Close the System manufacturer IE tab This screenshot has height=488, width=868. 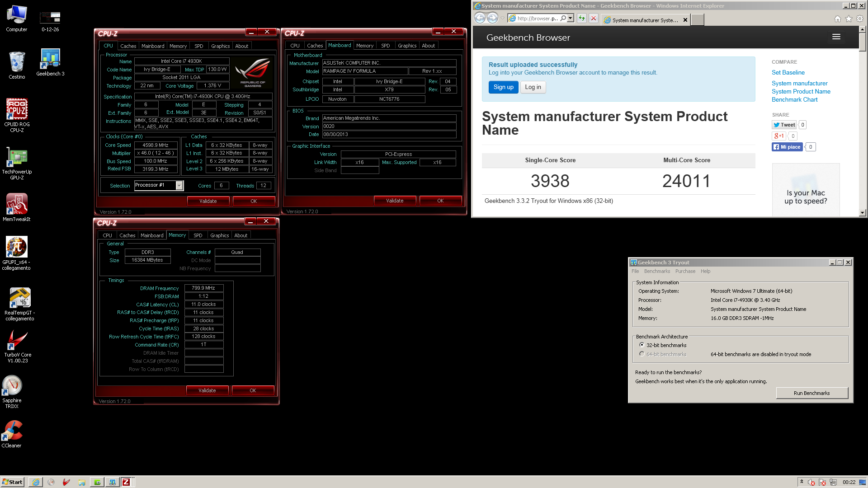coord(685,20)
